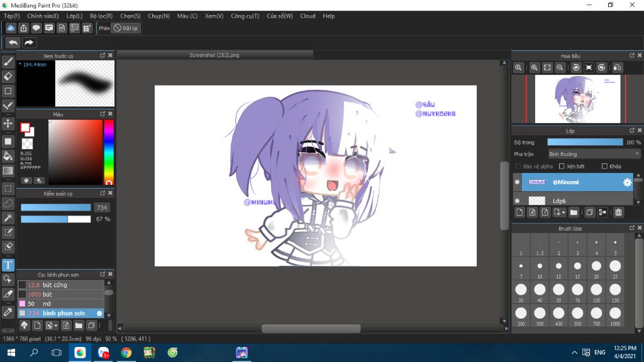
Task: Download cloud brush icon in brush panel
Action: [x=25, y=326]
